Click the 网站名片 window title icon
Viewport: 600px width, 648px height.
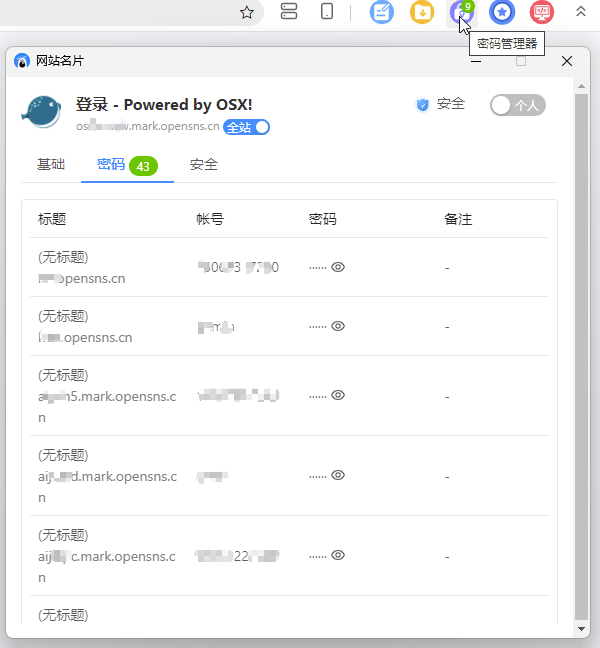click(x=22, y=61)
